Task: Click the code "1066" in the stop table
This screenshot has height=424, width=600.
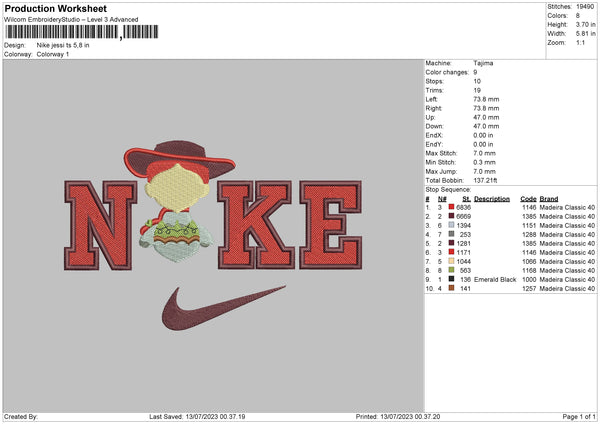Action: 529,261
